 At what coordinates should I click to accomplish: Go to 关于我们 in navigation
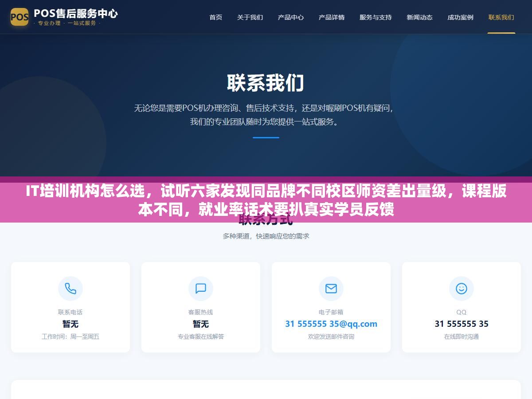click(x=250, y=17)
